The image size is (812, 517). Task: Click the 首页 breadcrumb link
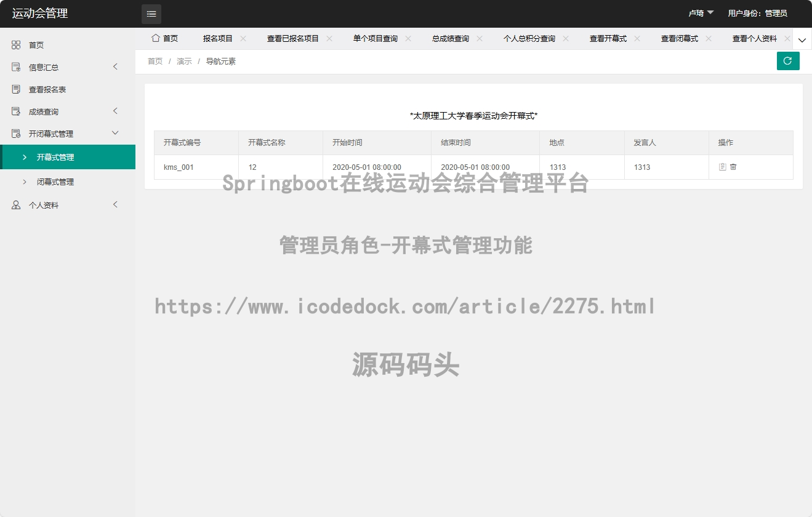[x=155, y=61]
